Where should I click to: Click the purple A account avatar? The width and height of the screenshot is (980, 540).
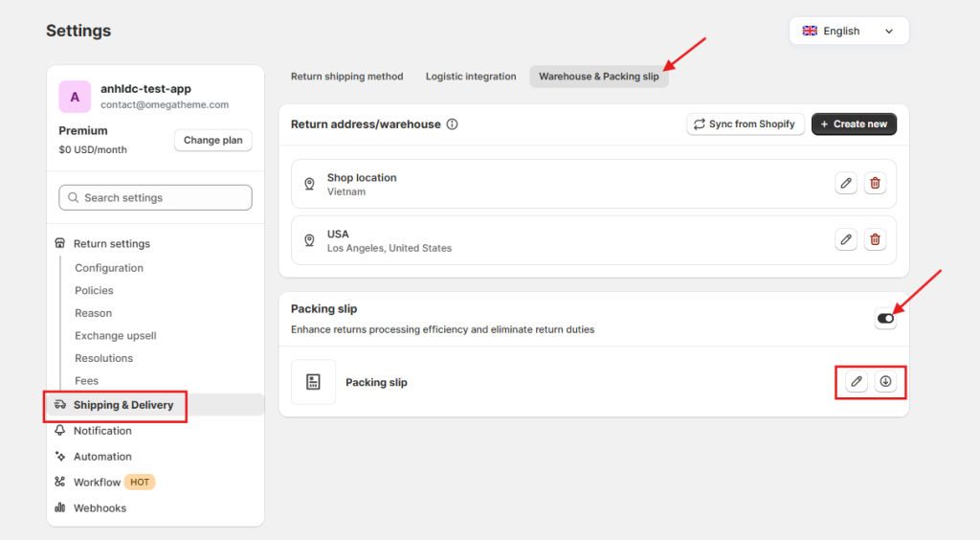pos(75,97)
